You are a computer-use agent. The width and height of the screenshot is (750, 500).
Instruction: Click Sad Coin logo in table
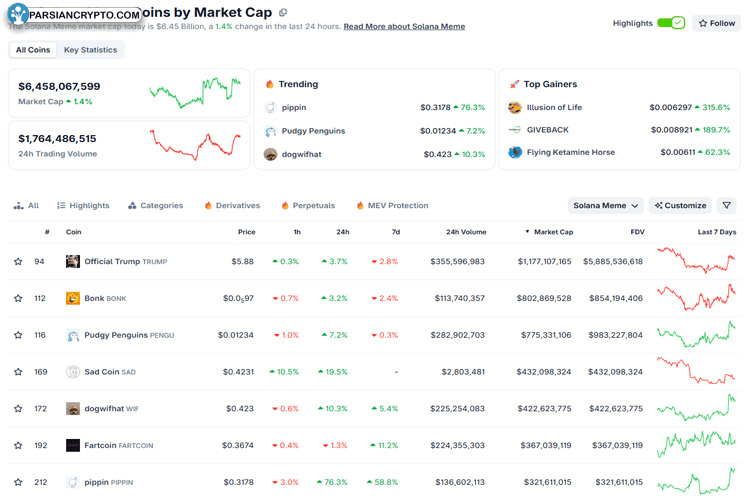tap(73, 372)
